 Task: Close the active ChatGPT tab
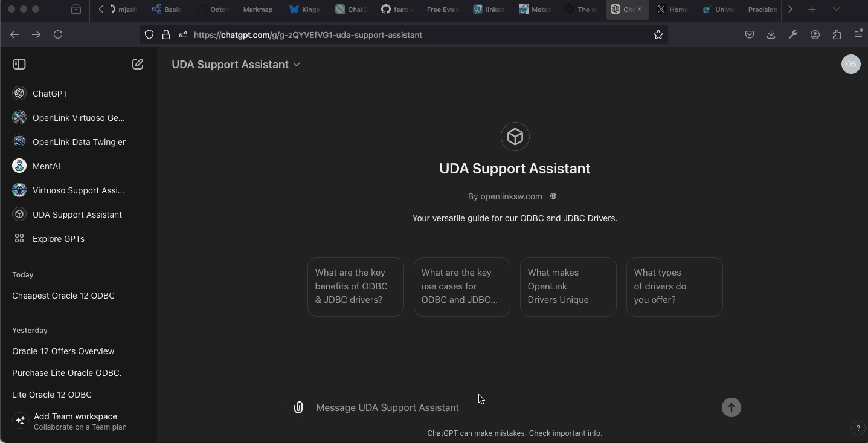[640, 9]
